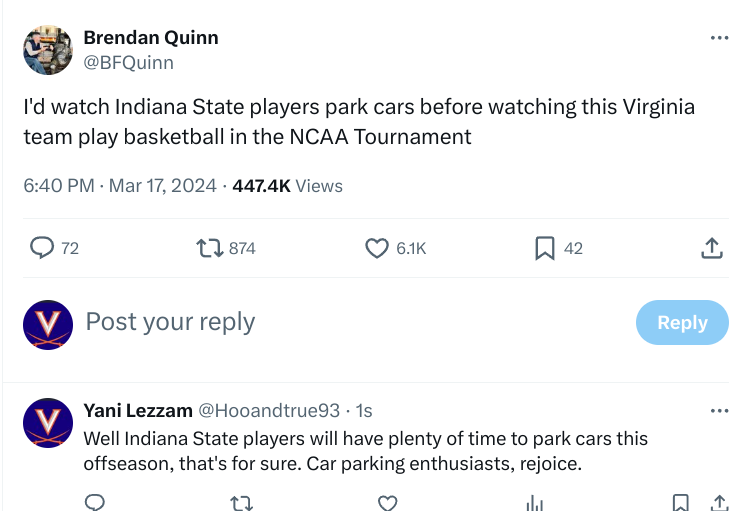View analytics for Yani Lezzam's reply
Image resolution: width=729 pixels, height=511 pixels.
[x=533, y=502]
